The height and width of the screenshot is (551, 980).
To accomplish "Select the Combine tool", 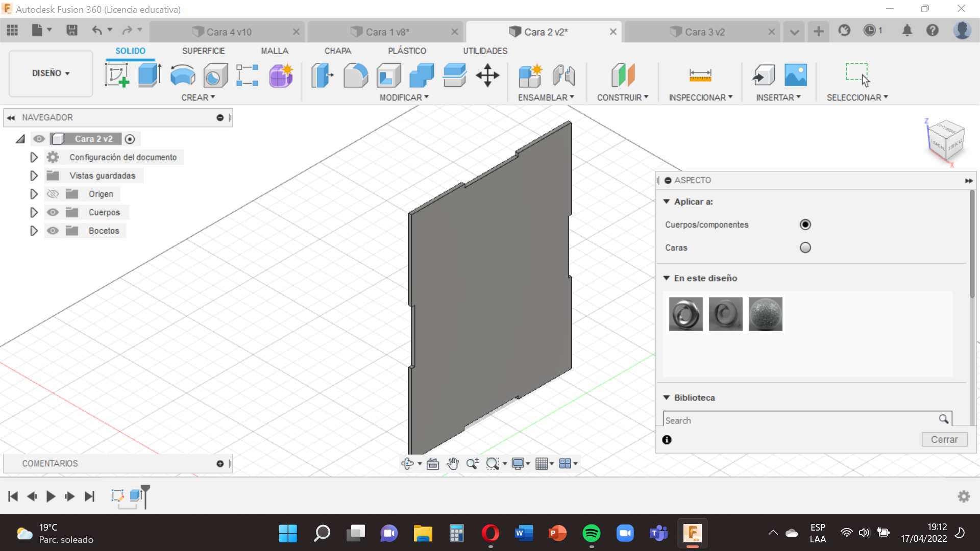I will click(x=422, y=76).
